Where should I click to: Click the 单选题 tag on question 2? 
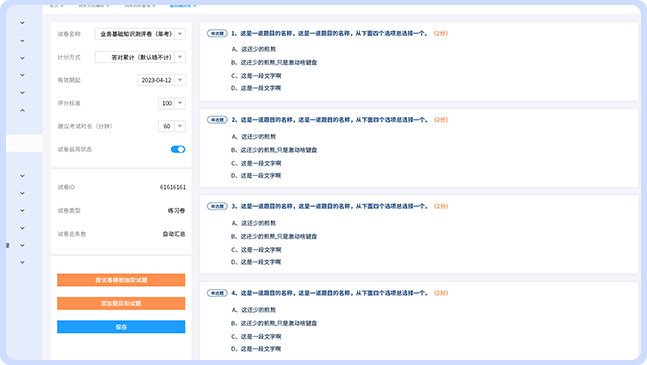point(217,120)
